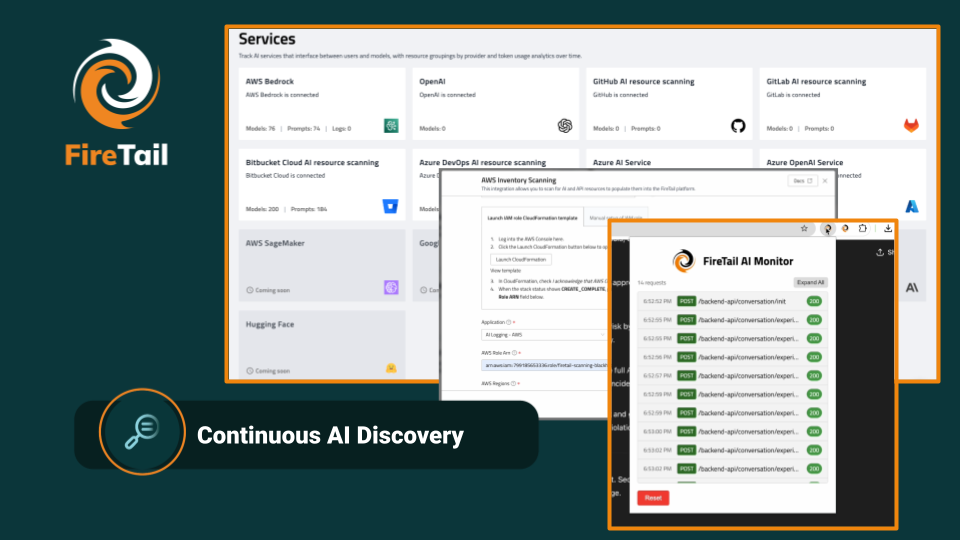Click the 14 requests count text

[x=651, y=283]
